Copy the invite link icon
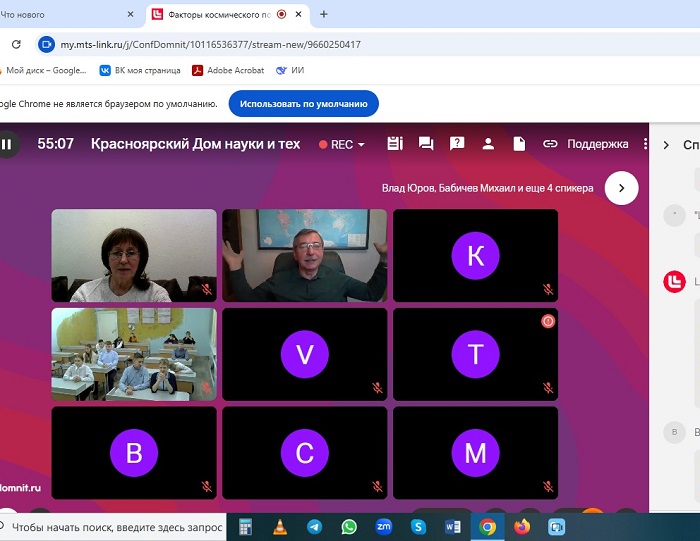Image resolution: width=700 pixels, height=541 pixels. [x=550, y=144]
